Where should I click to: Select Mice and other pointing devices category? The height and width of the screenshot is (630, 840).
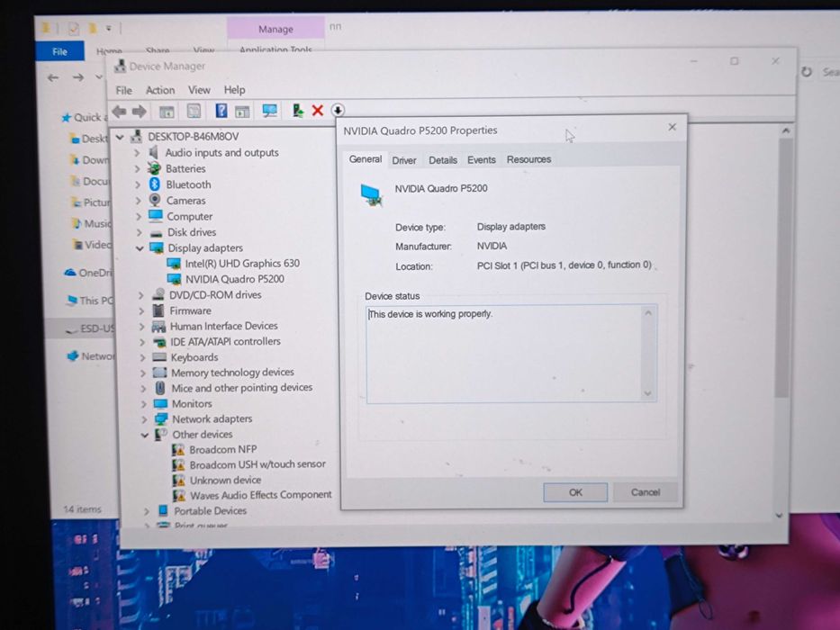click(241, 388)
